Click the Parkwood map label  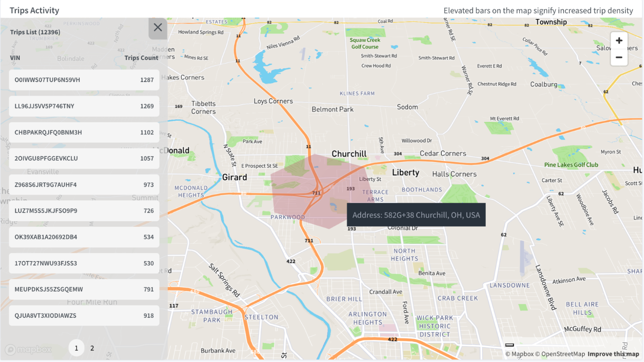coord(288,217)
